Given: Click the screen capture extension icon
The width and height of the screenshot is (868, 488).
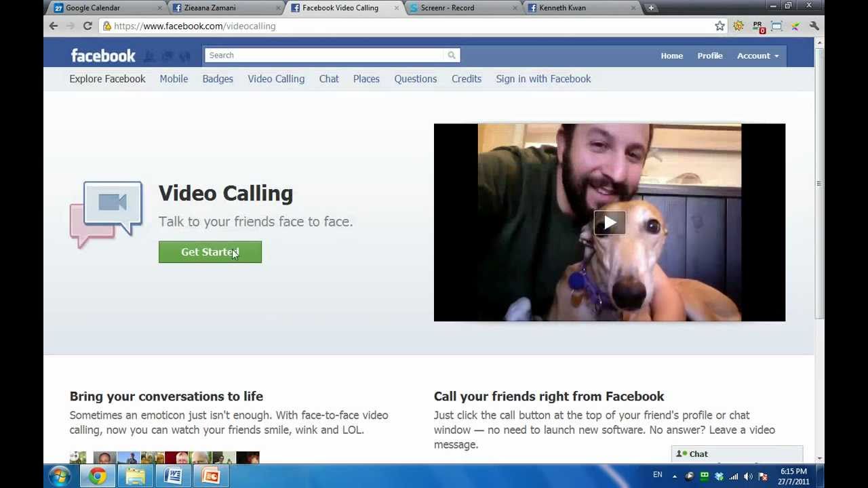Looking at the screenshot, I should pos(777,26).
